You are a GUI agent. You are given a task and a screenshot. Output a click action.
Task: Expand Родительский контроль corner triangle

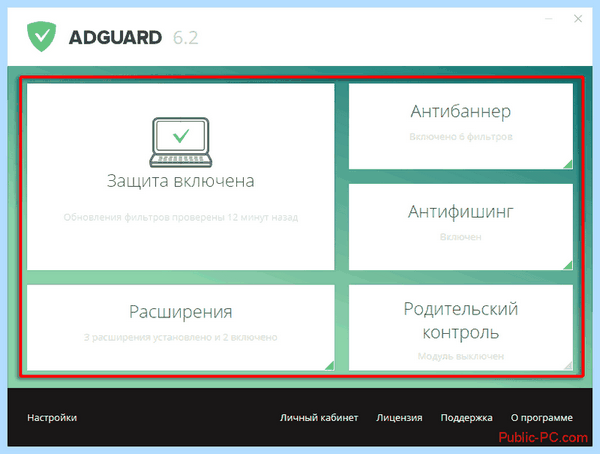pos(568,366)
